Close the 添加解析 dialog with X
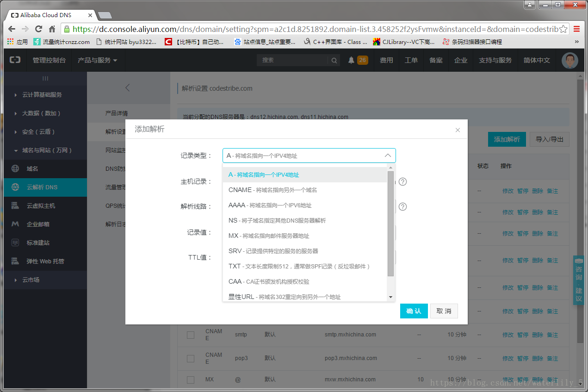588x392 pixels. (458, 130)
